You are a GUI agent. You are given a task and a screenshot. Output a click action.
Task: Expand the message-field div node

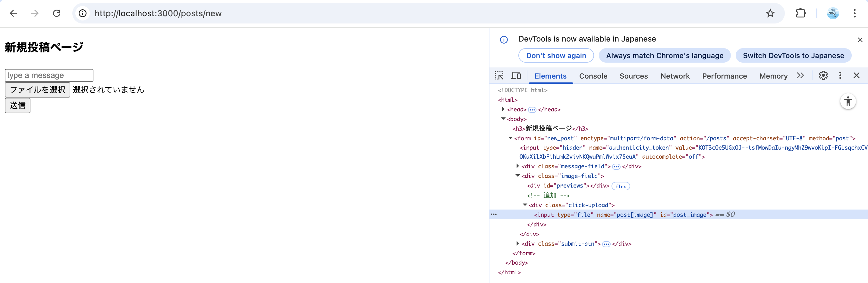pos(517,166)
